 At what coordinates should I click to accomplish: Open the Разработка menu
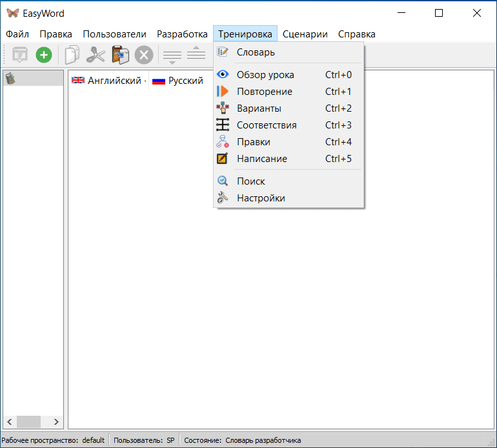182,34
